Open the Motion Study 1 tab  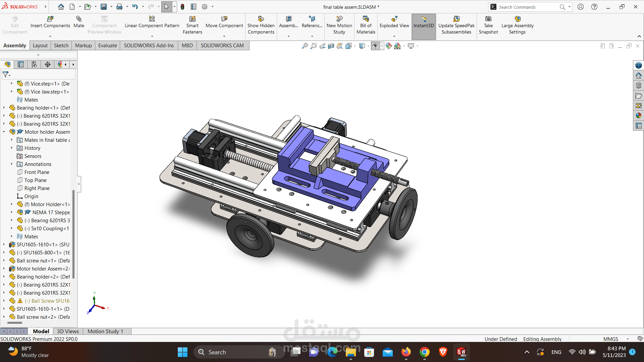pyautogui.click(x=105, y=331)
